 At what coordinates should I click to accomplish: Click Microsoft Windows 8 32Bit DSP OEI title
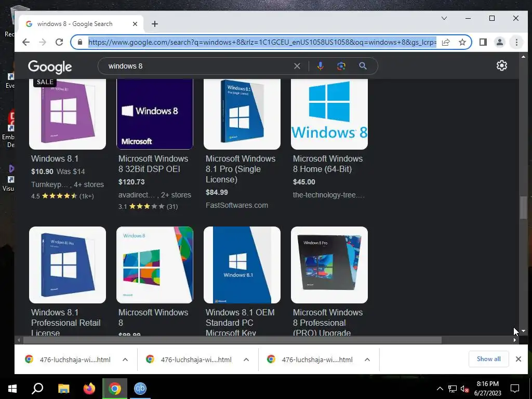click(153, 164)
